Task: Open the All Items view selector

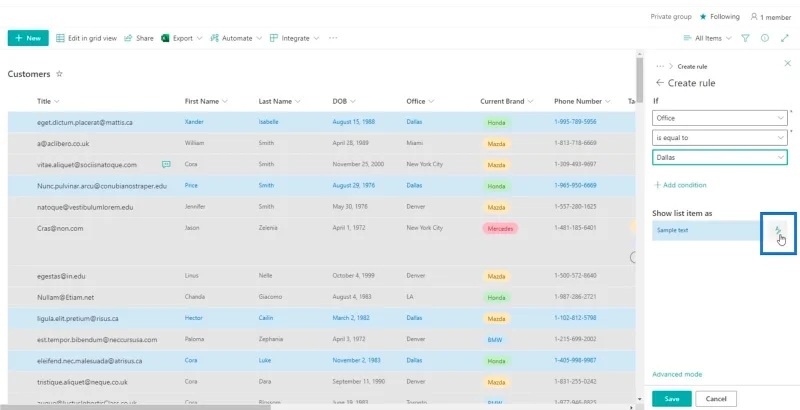Action: click(707, 38)
